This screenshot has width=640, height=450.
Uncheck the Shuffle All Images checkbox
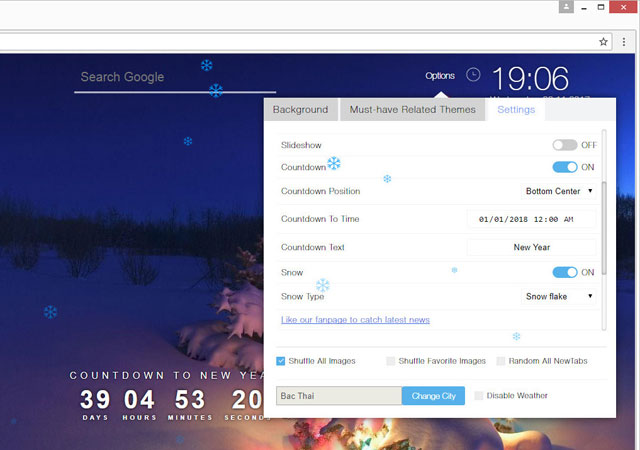tap(281, 361)
